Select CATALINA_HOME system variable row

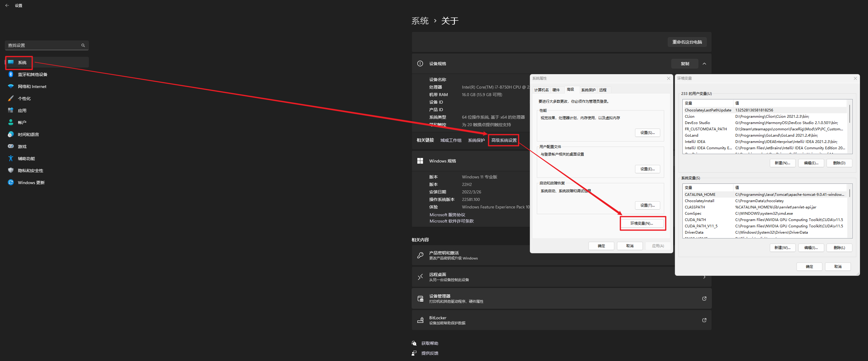(764, 195)
